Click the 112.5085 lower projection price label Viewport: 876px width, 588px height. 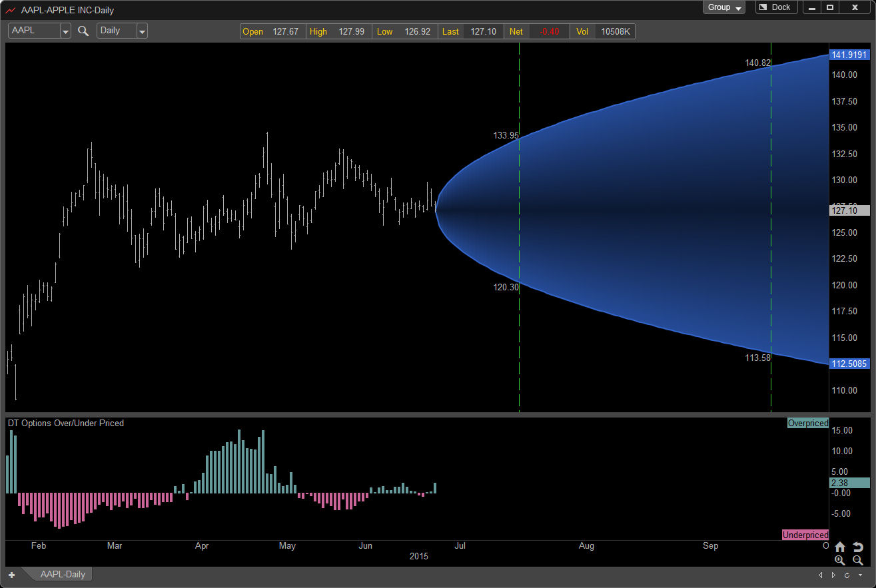[x=849, y=364]
